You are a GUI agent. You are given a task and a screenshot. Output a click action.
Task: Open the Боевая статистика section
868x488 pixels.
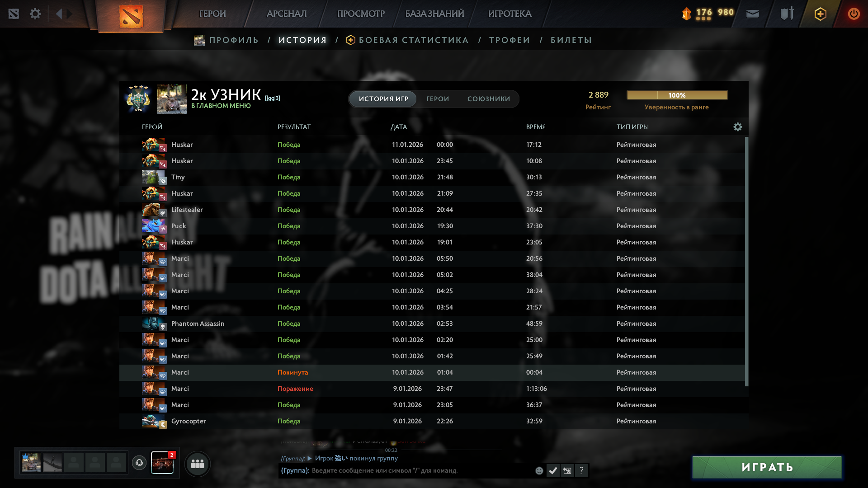click(x=413, y=40)
